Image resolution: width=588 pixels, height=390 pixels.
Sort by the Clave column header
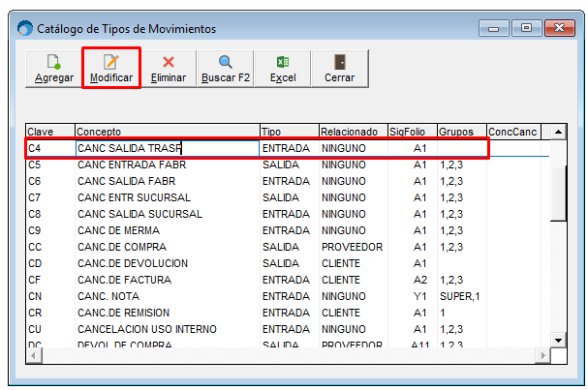point(50,132)
